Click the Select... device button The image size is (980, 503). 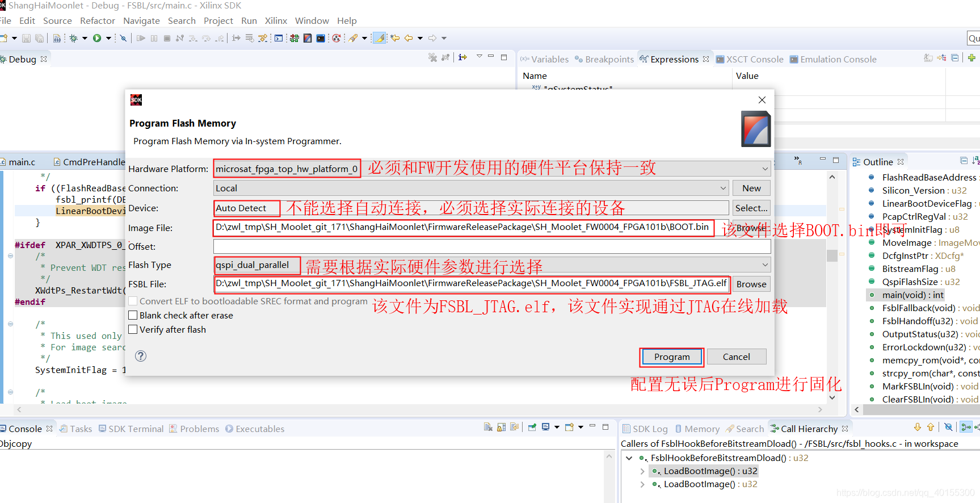point(751,208)
